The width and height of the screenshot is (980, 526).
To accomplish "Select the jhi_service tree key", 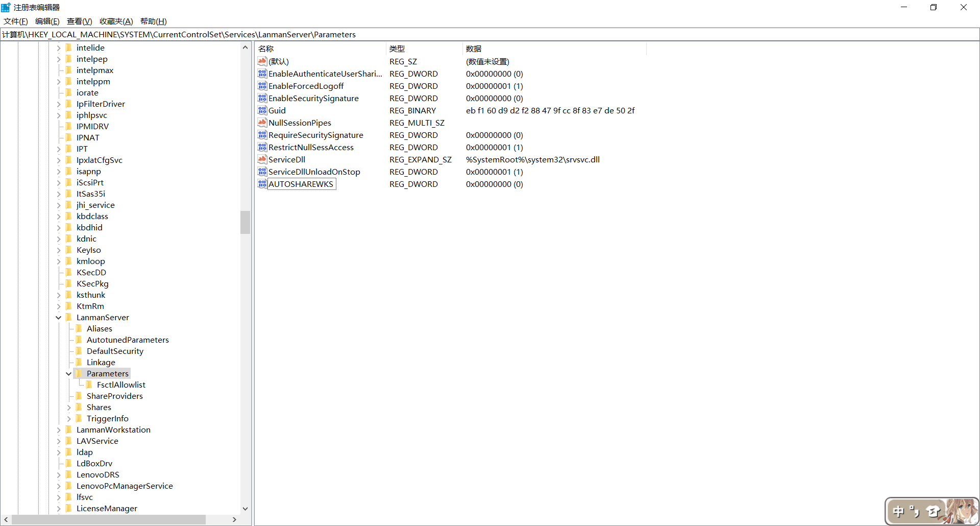I will coord(95,205).
